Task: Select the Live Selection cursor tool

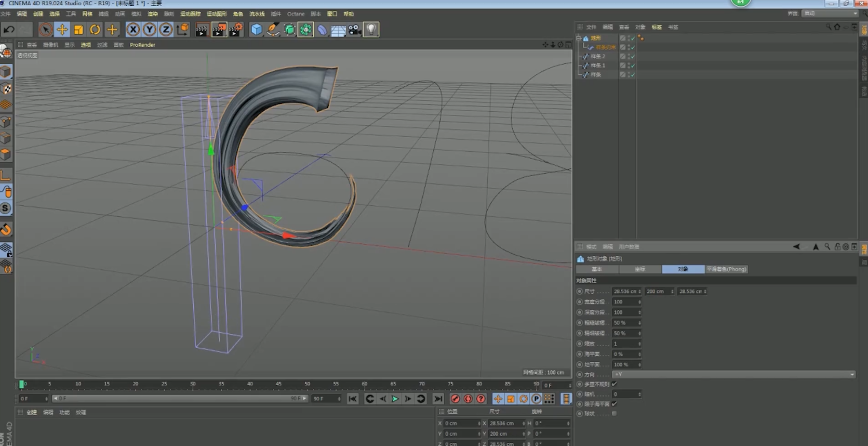Action: click(x=45, y=30)
